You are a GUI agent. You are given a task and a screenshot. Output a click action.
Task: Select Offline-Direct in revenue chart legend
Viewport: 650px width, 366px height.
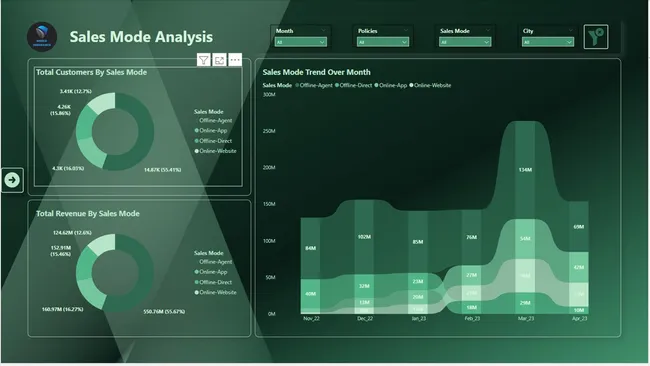[x=213, y=282]
